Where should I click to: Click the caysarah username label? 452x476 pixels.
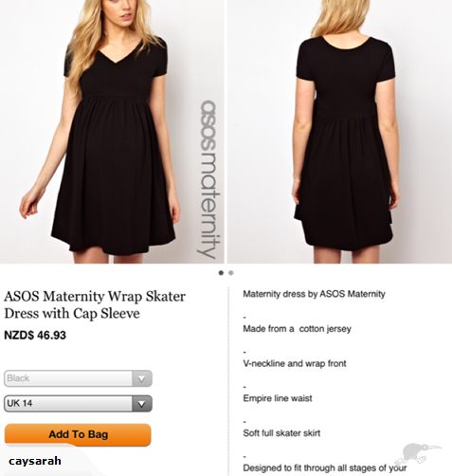35,461
